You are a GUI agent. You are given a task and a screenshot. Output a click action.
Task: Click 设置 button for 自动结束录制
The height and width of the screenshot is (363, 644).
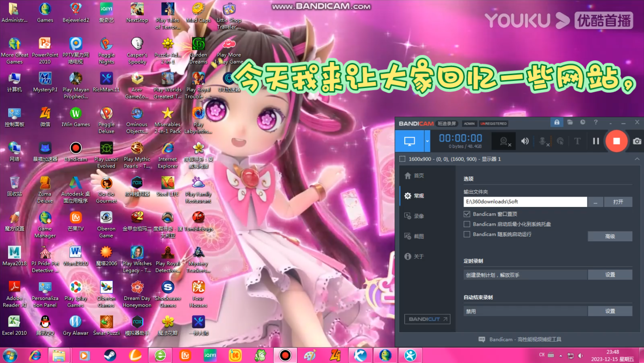tap(610, 311)
